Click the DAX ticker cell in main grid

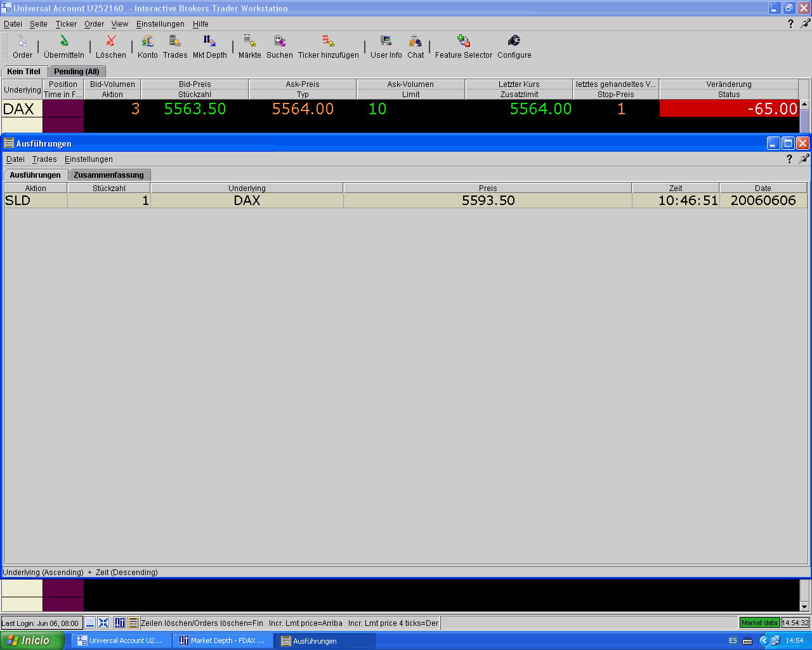pyautogui.click(x=22, y=109)
